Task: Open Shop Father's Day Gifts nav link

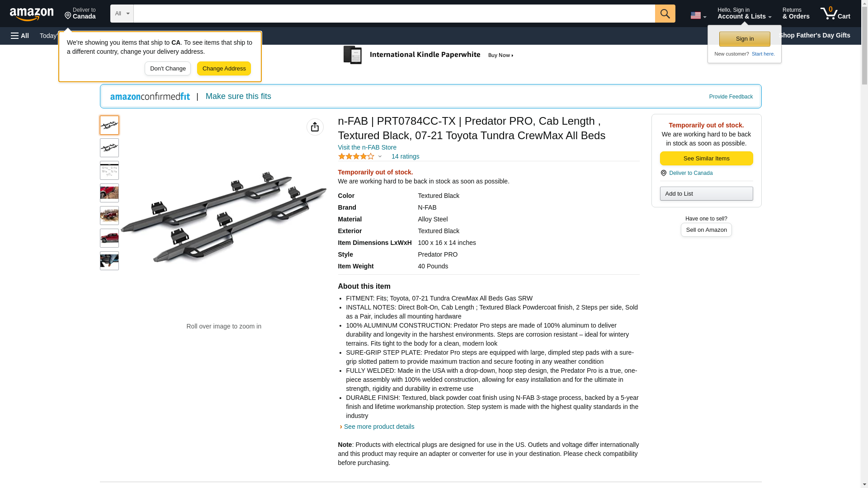Action: pyautogui.click(x=814, y=35)
